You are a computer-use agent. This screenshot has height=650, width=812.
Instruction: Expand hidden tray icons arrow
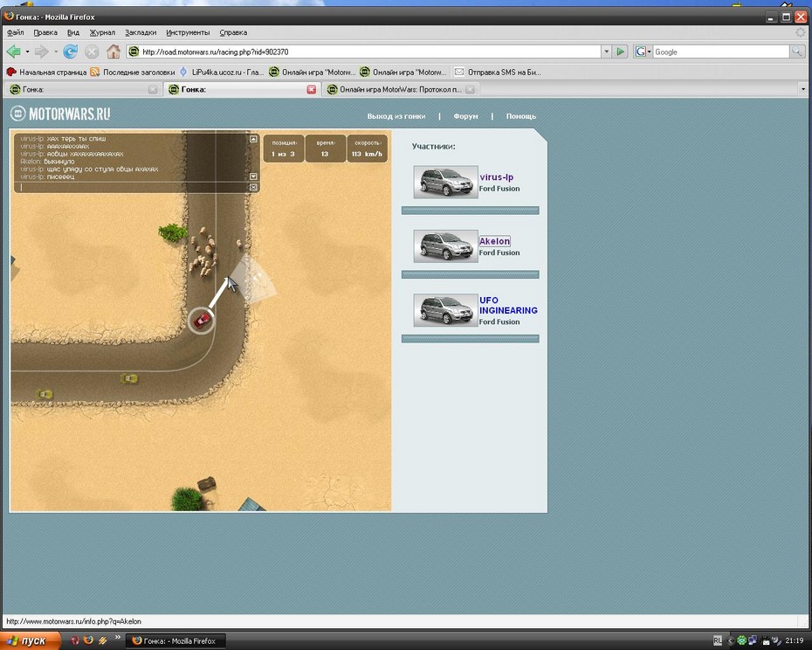(730, 640)
